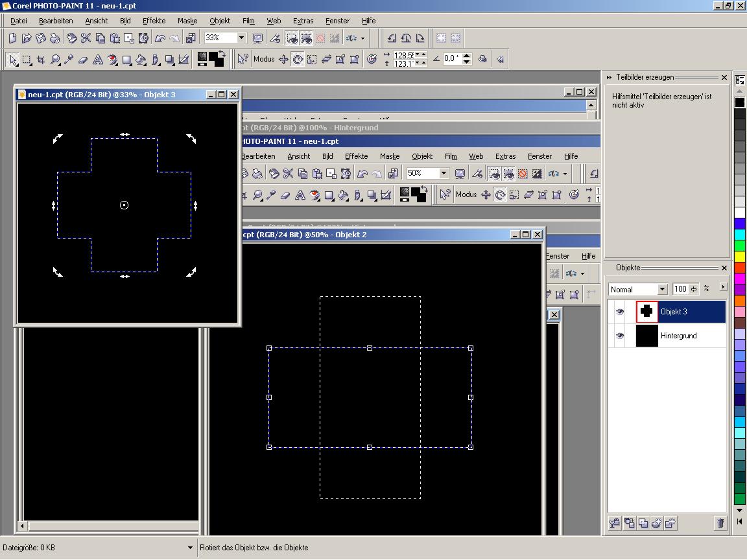This screenshot has height=560, width=747.
Task: Open the Effekte menu
Action: tap(154, 21)
